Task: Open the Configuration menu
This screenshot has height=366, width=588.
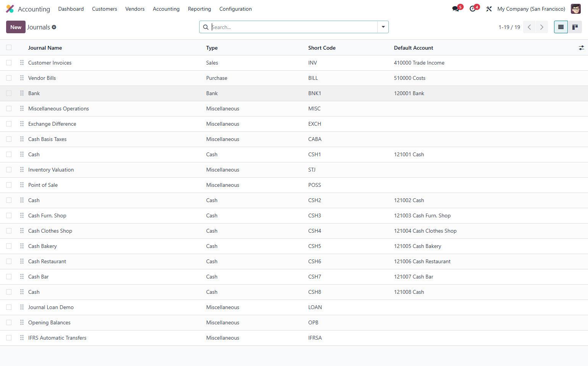Action: (x=235, y=9)
